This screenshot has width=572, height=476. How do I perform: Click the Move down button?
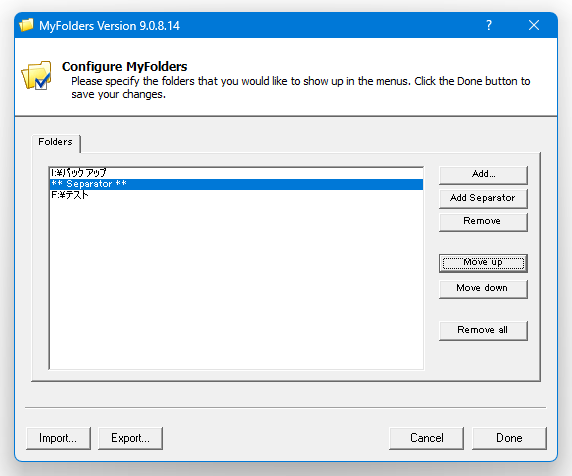tap(483, 289)
